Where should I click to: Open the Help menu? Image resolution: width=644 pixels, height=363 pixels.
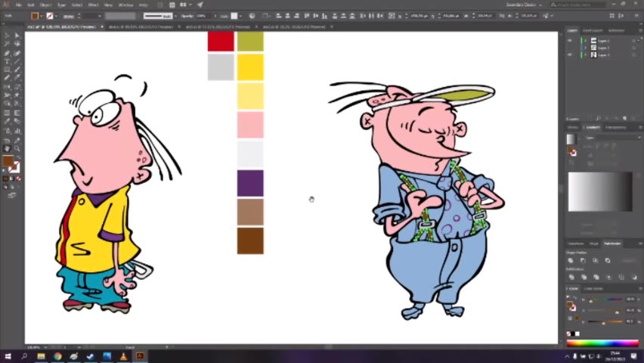pyautogui.click(x=143, y=5)
